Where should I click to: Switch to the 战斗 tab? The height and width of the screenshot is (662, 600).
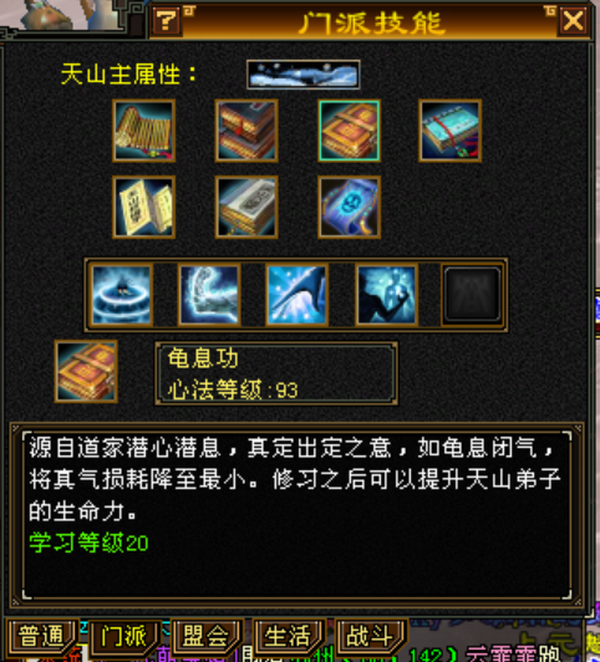point(370,636)
